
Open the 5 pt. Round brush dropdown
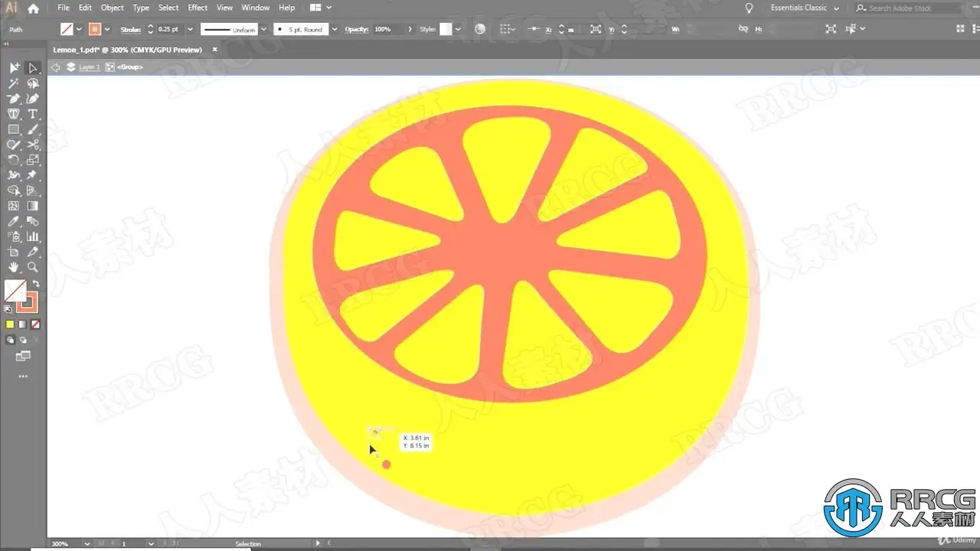(x=334, y=29)
